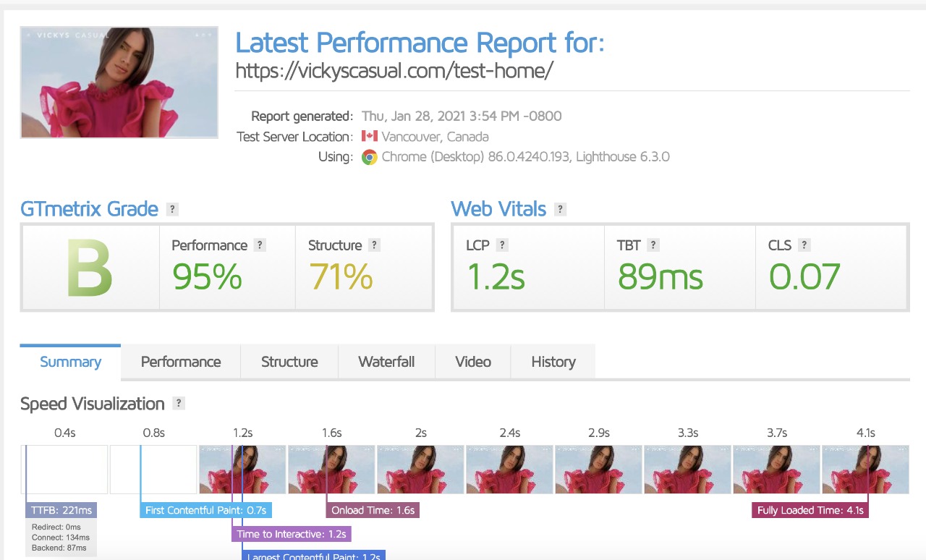Click the Chrome browser icon
The height and width of the screenshot is (560, 926).
[x=369, y=157]
